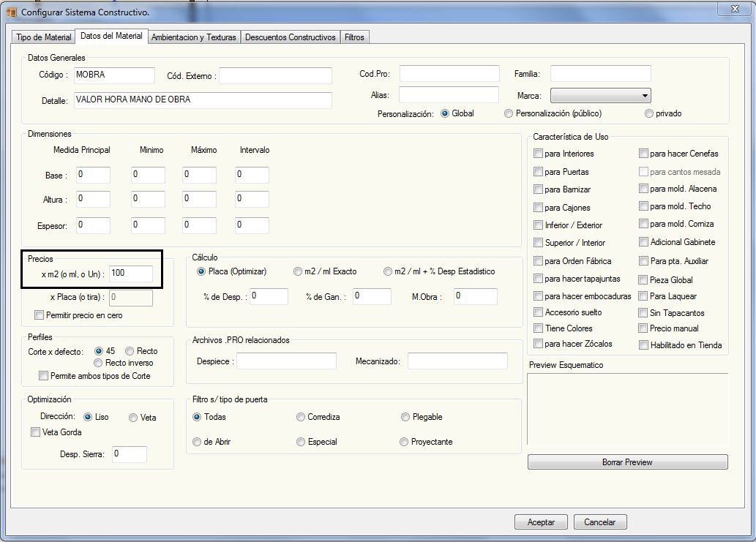The image size is (756, 542).
Task: Enable Adicional Gabinete checkbox
Action: pyautogui.click(x=643, y=242)
